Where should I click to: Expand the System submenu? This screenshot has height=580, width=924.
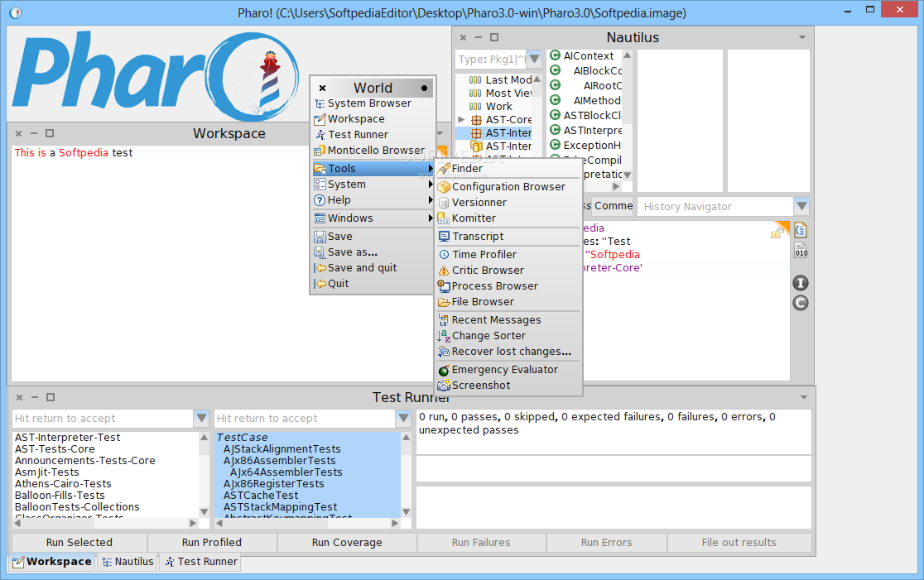[373, 185]
